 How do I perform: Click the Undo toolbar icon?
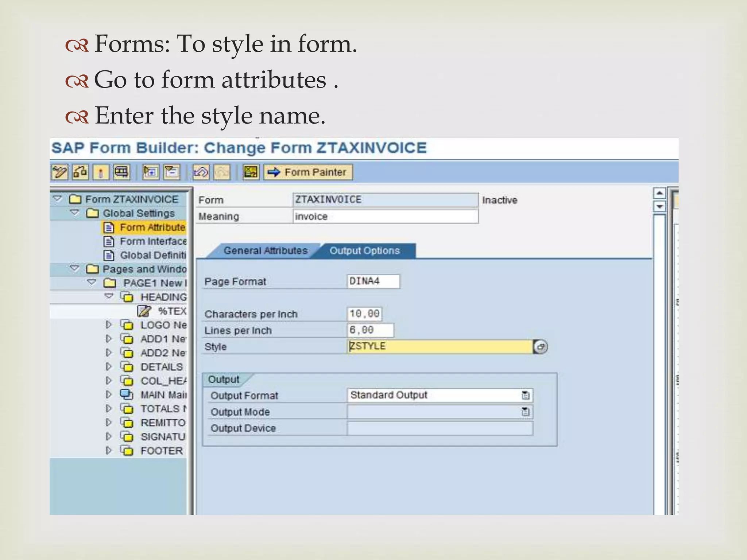pos(201,172)
